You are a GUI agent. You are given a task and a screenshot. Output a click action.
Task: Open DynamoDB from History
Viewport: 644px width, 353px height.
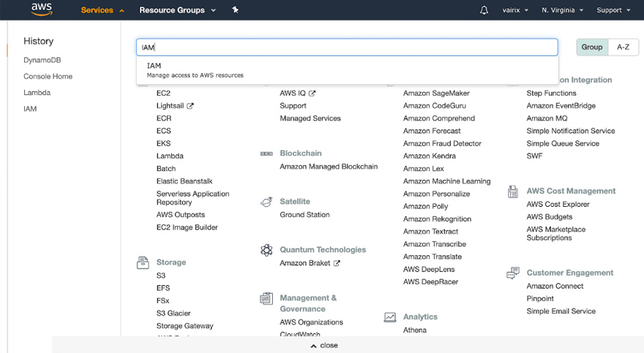(42, 60)
